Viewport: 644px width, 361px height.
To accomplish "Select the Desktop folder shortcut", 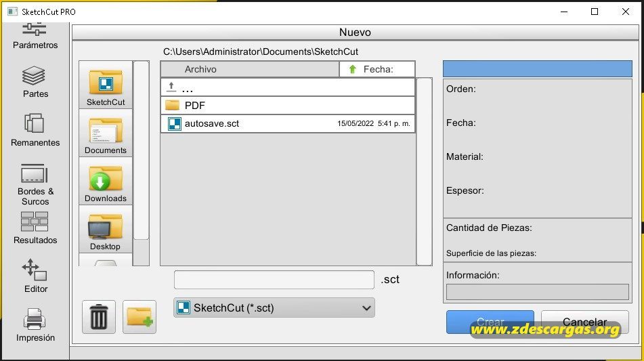I will coord(106,229).
